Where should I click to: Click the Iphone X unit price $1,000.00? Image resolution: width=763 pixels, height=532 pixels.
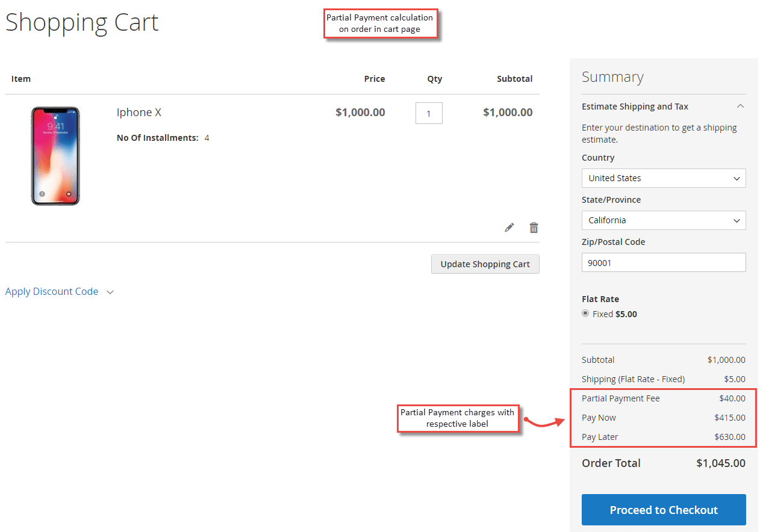360,113
